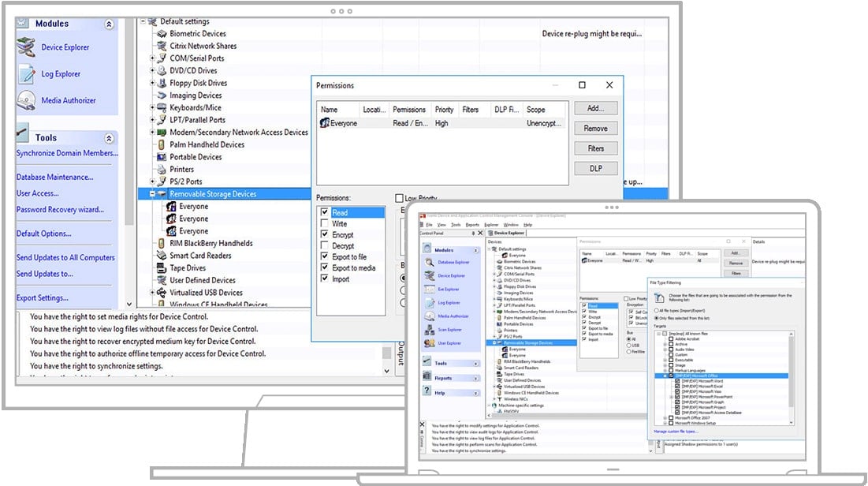
Task: Click Password Recovery wizard link on monitor
Action: click(60, 210)
